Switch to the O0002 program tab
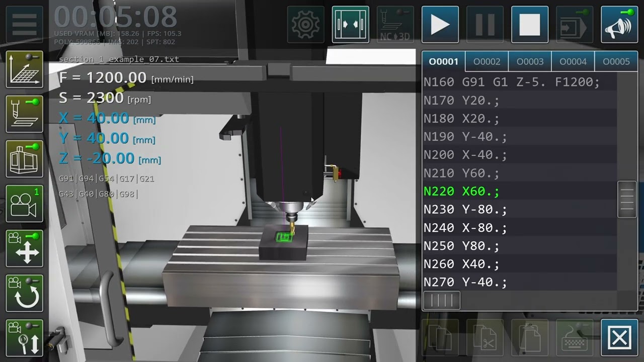Screen dimensions: 644x362 coord(487,61)
